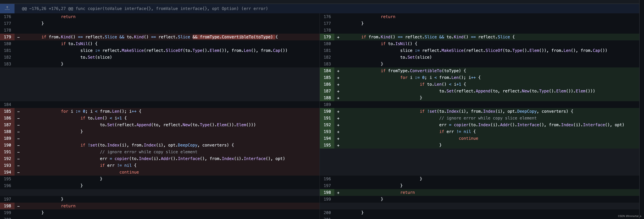Select deleted line number 179 in left pane
Viewport: 644px width, 219px height.
click(x=7, y=37)
